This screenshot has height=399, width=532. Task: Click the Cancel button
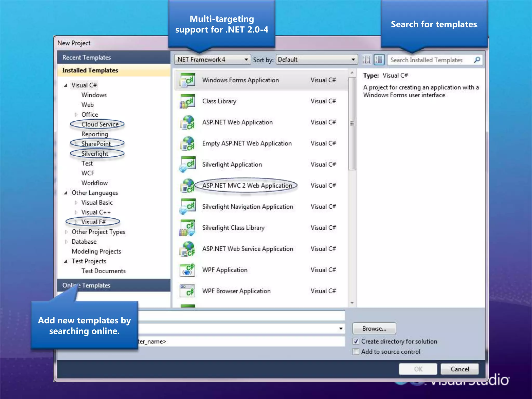pyautogui.click(x=460, y=369)
